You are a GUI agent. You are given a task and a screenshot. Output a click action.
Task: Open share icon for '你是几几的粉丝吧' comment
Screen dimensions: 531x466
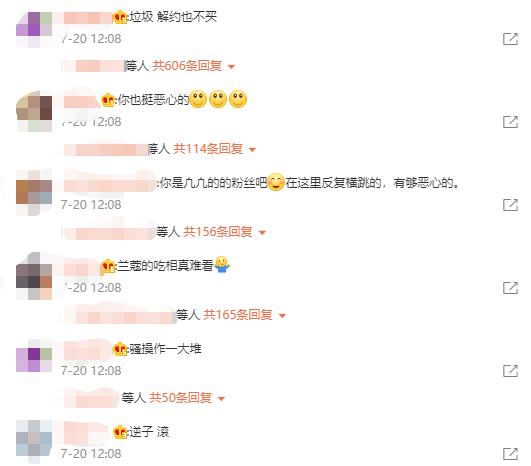click(510, 205)
